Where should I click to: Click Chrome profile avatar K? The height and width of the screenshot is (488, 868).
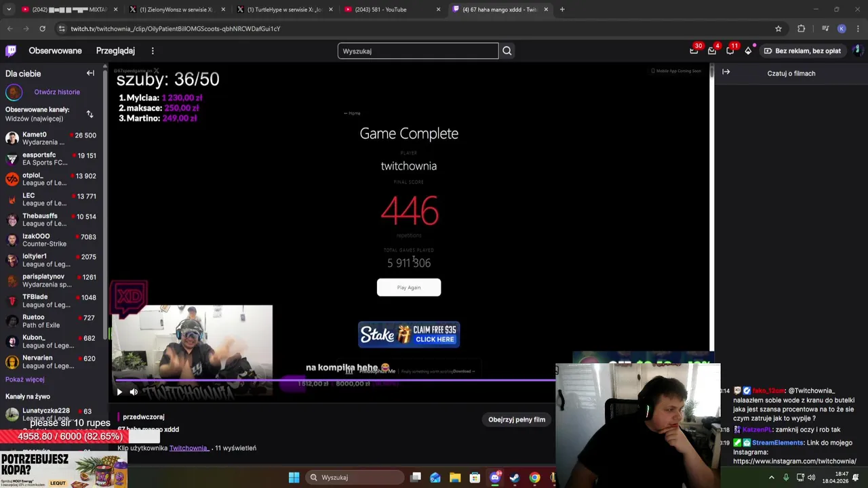point(842,28)
